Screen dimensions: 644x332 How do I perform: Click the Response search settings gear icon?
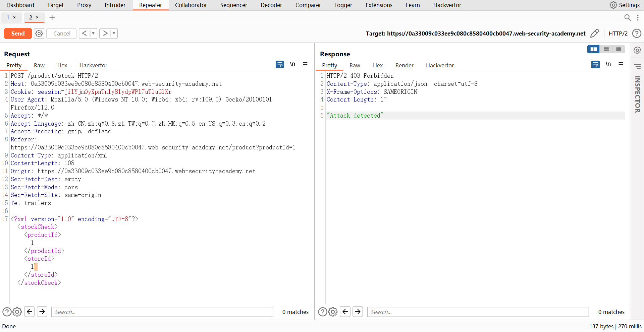[x=333, y=312]
